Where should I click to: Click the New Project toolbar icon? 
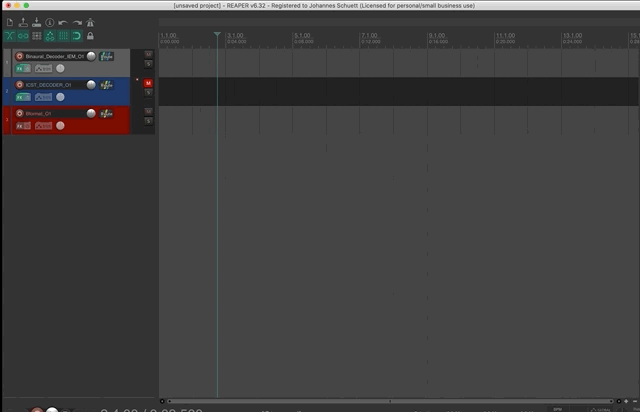9,22
